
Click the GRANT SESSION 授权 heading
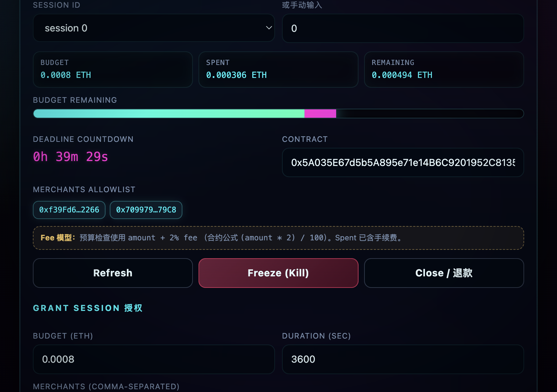[88, 308]
